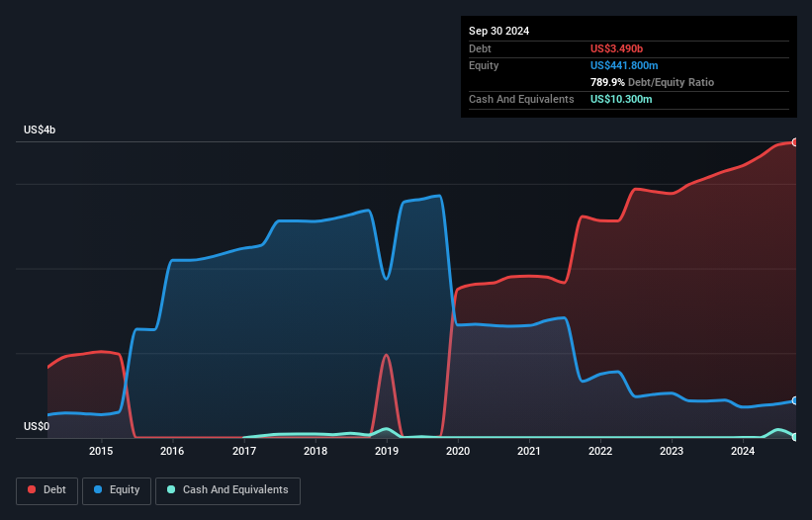This screenshot has width=812, height=520.
Task: Click the 2020 x-axis label
Action: click(x=458, y=451)
